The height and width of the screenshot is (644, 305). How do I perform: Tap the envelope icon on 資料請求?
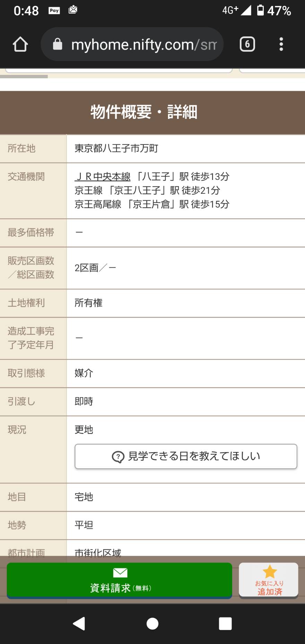(x=120, y=573)
